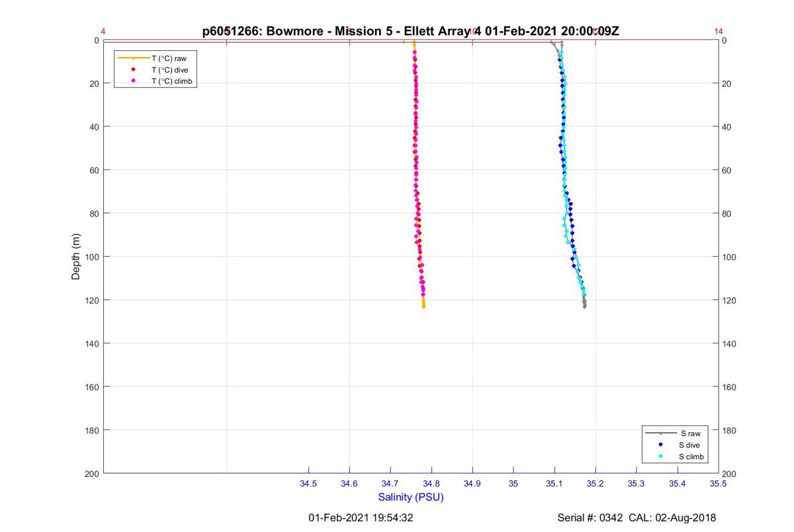The width and height of the screenshot is (794, 532).
Task: Click the 40 tick on the right depth axis
Action: (728, 127)
